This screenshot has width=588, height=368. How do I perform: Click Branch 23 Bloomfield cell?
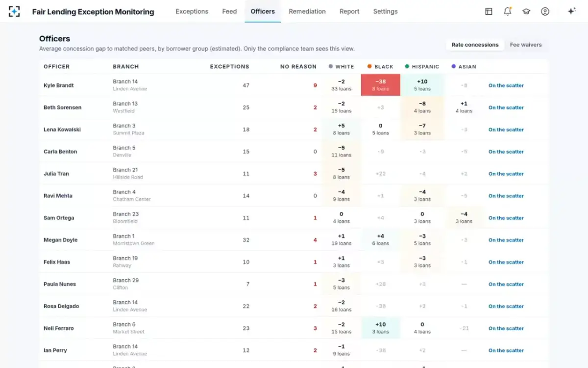pyautogui.click(x=126, y=217)
